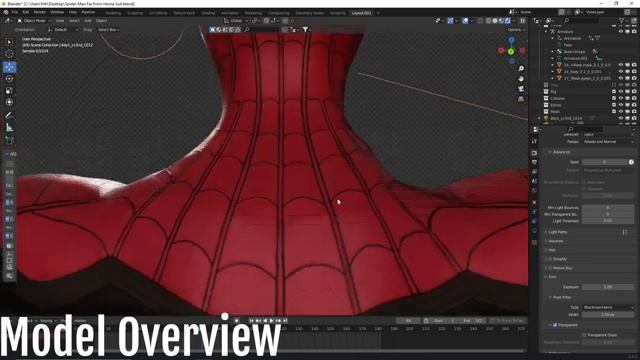Enable the Motion Blur checkbox

point(550,268)
